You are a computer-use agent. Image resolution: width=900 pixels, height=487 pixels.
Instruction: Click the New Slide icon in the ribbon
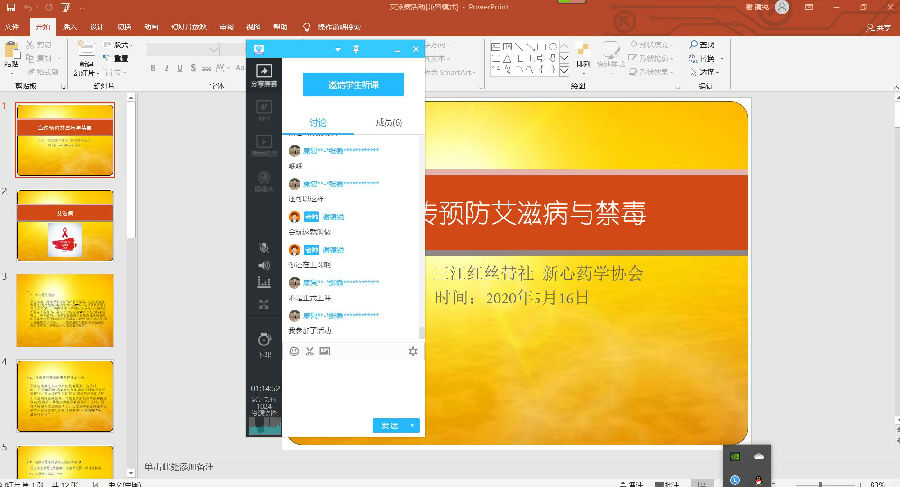pyautogui.click(x=86, y=51)
